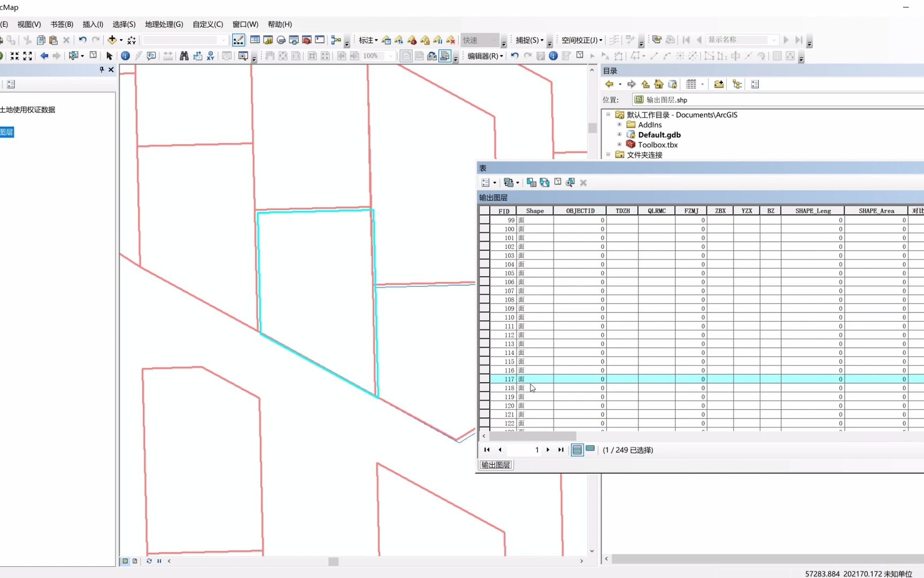Switch to Show all records view

(577, 450)
